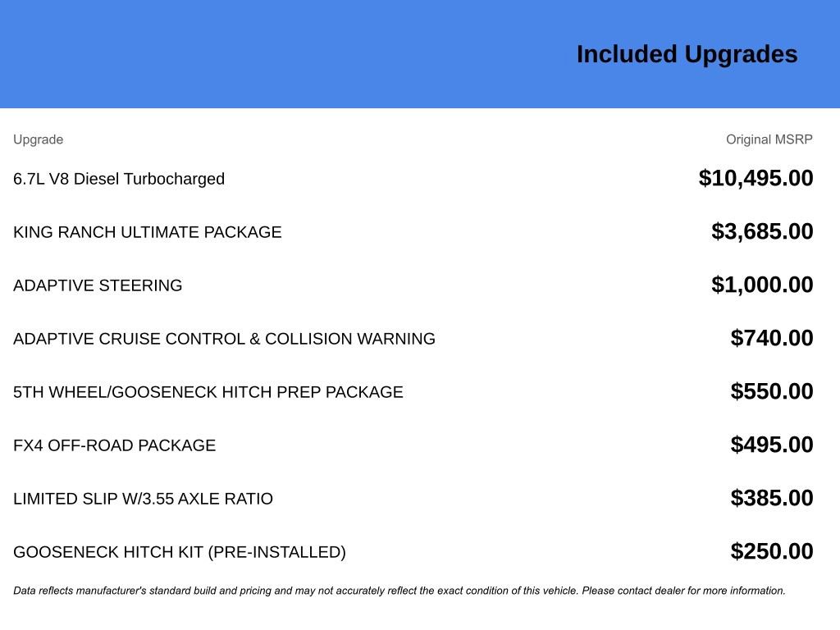The image size is (840, 630).
Task: Click the $1,000.00 price
Action: coord(762,285)
